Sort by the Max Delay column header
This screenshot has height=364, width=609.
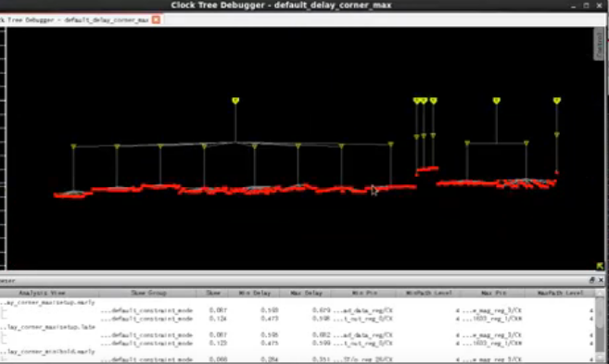pyautogui.click(x=306, y=293)
